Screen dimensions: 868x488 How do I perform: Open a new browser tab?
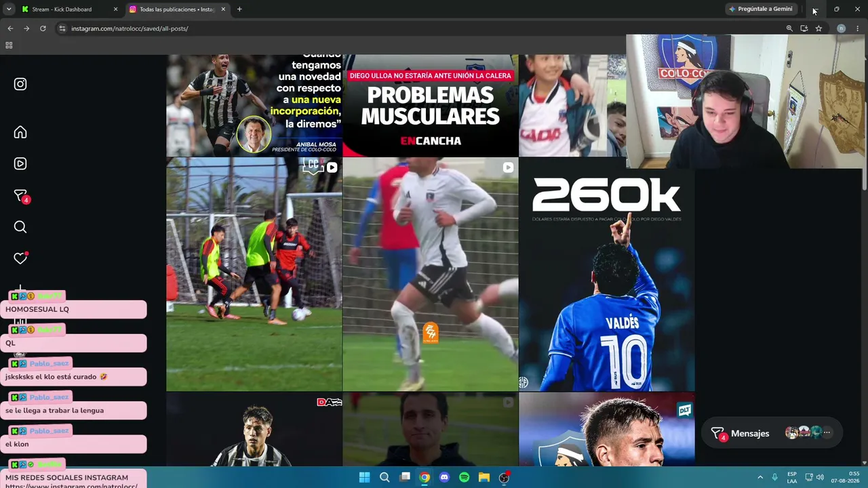[x=239, y=9]
